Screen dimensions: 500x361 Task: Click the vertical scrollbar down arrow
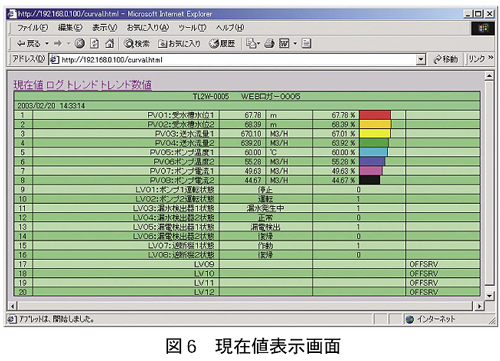[x=489, y=295]
